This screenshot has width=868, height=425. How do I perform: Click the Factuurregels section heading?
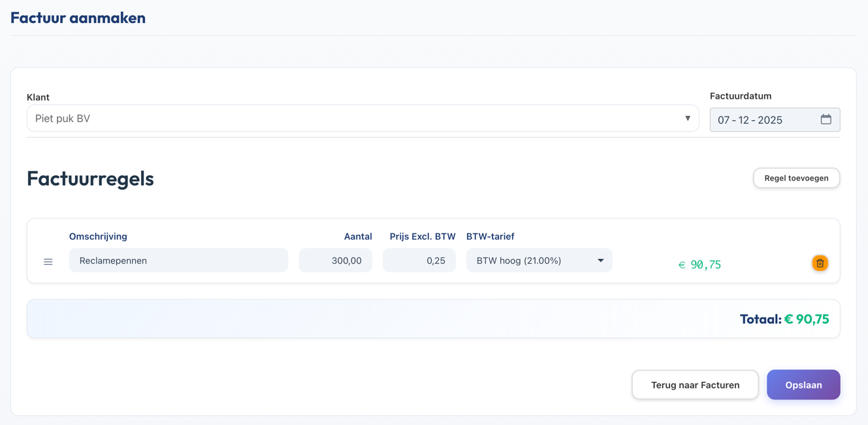tap(90, 178)
